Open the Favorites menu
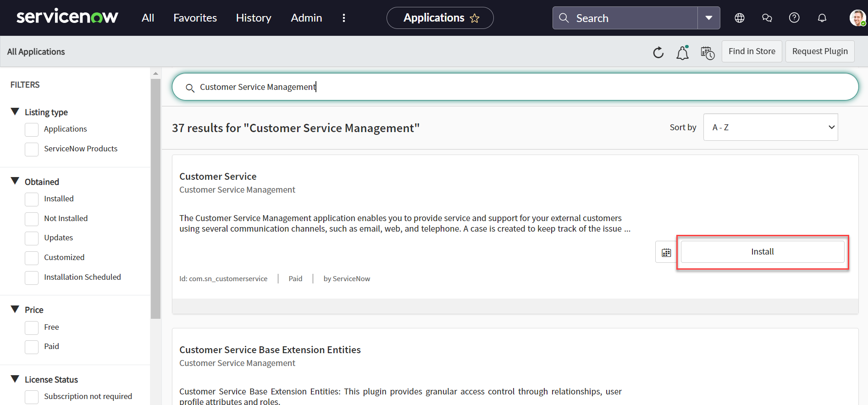The width and height of the screenshot is (868, 405). 195,18
